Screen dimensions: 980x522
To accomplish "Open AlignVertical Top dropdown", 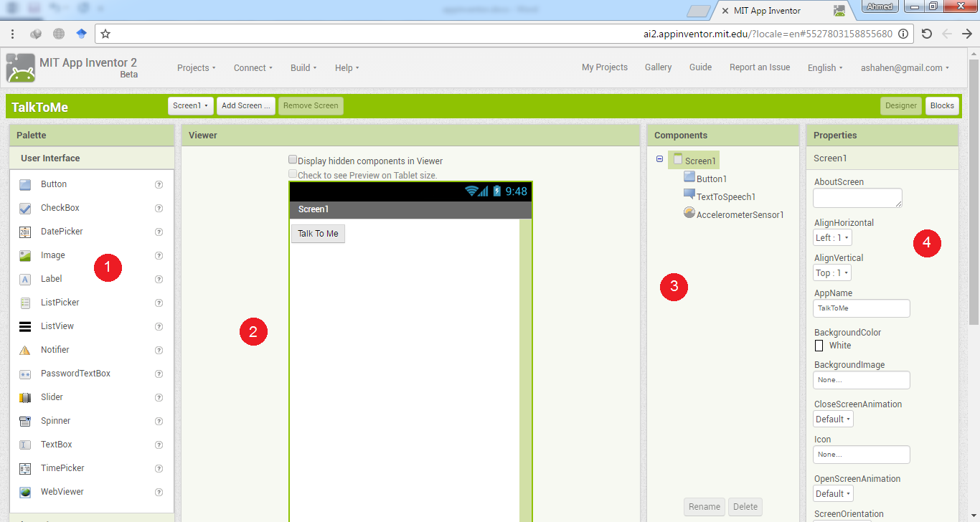I will point(832,272).
